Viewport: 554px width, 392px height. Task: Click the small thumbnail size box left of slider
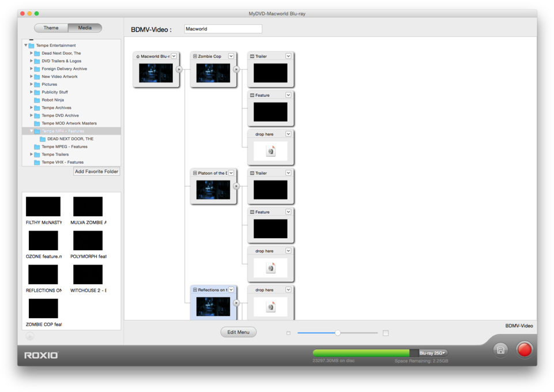point(289,333)
